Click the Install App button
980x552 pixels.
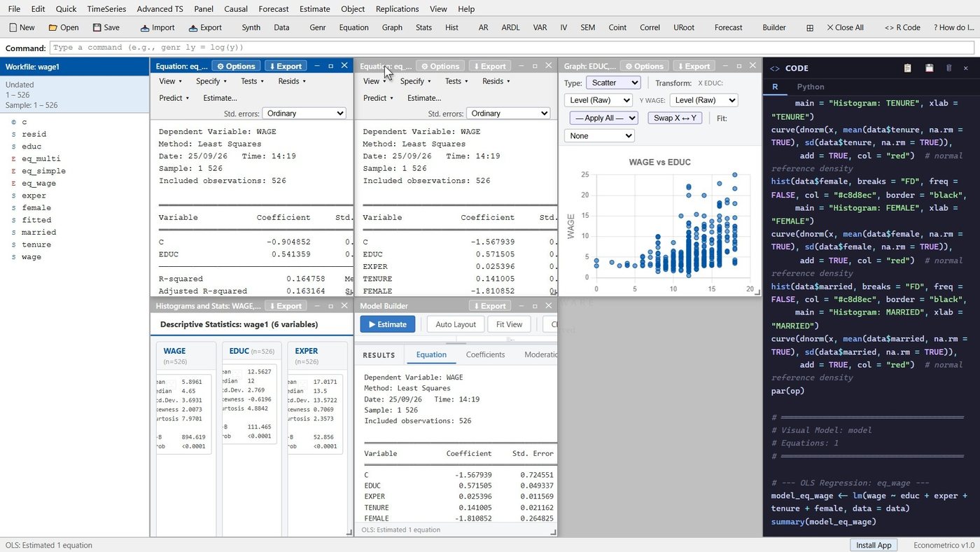click(x=874, y=545)
